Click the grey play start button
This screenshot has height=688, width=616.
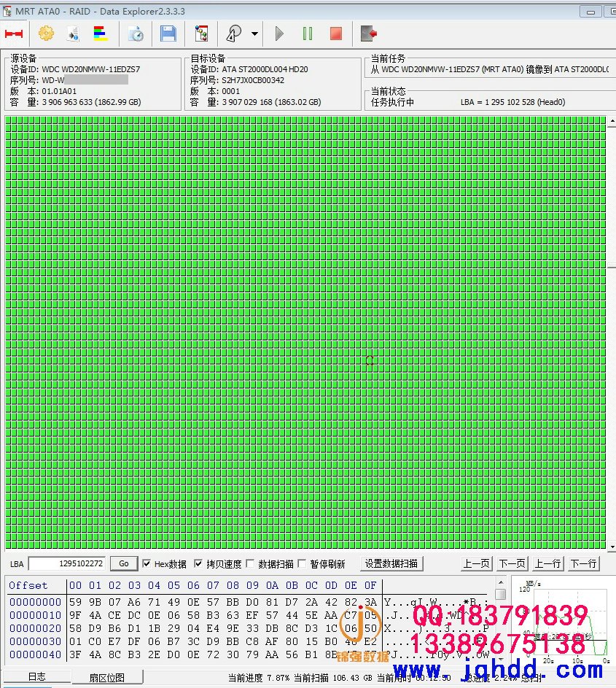tap(279, 34)
